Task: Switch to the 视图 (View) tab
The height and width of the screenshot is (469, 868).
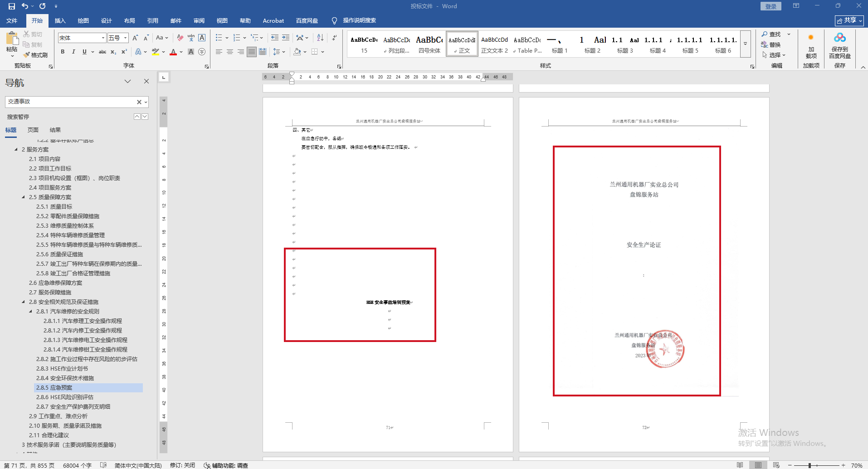Action: [222, 20]
